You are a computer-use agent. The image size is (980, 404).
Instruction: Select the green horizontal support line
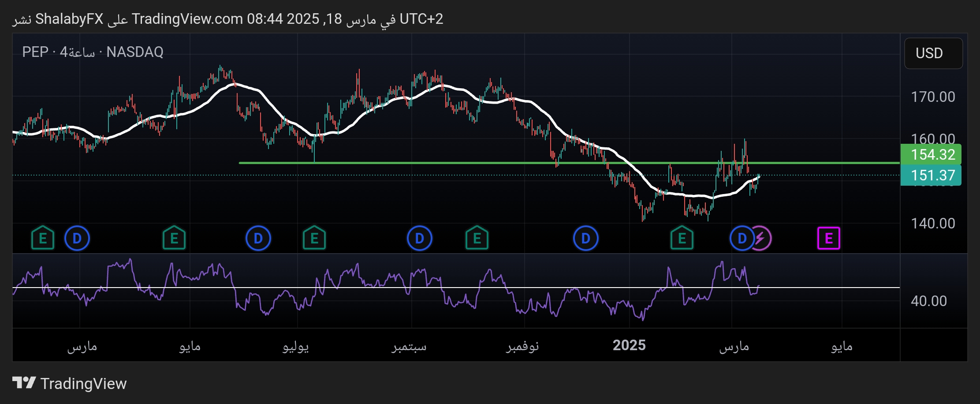pyautogui.click(x=569, y=163)
